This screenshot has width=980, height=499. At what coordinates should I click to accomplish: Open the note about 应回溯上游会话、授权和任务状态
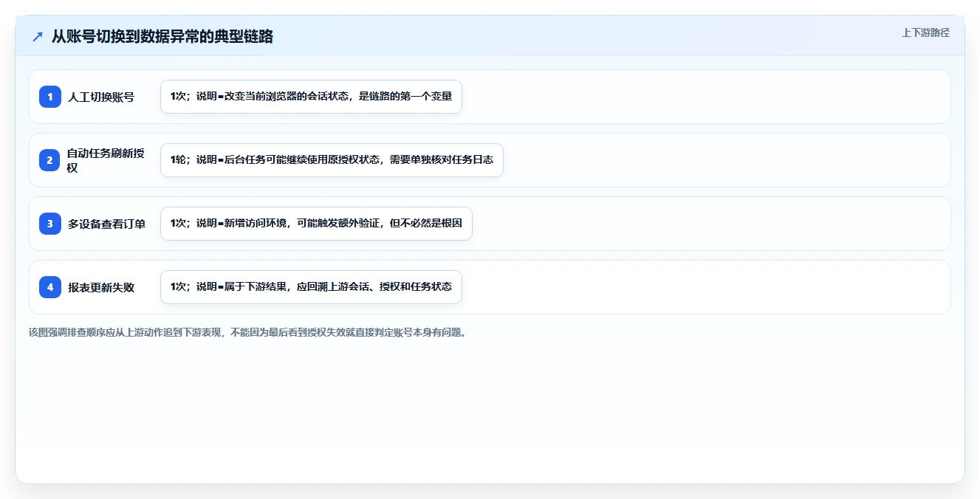311,287
